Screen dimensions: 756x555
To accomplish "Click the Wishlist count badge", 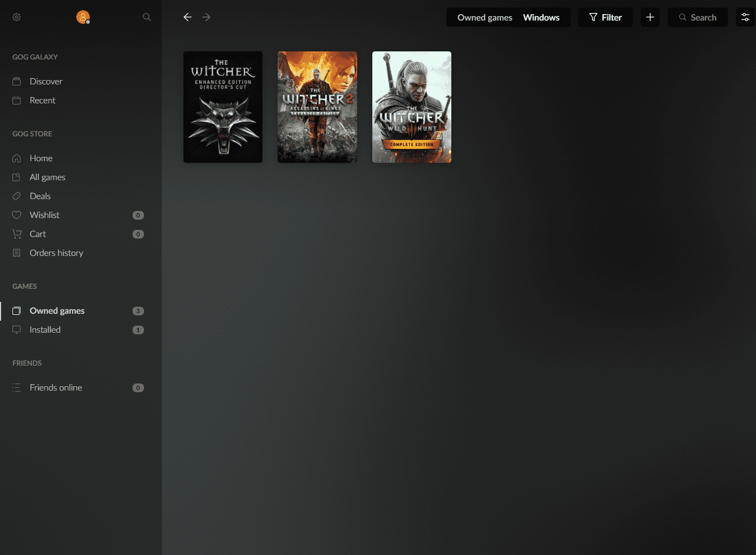I will click(138, 215).
